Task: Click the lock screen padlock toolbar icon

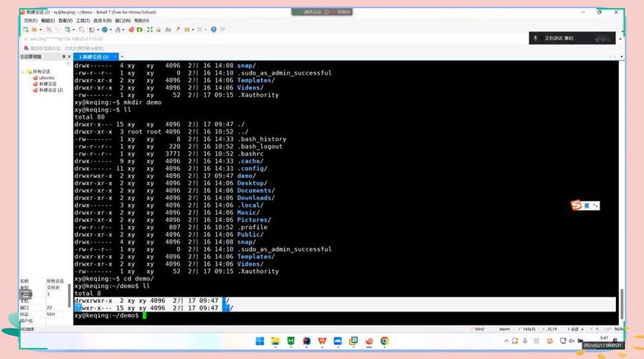Action: [158, 29]
